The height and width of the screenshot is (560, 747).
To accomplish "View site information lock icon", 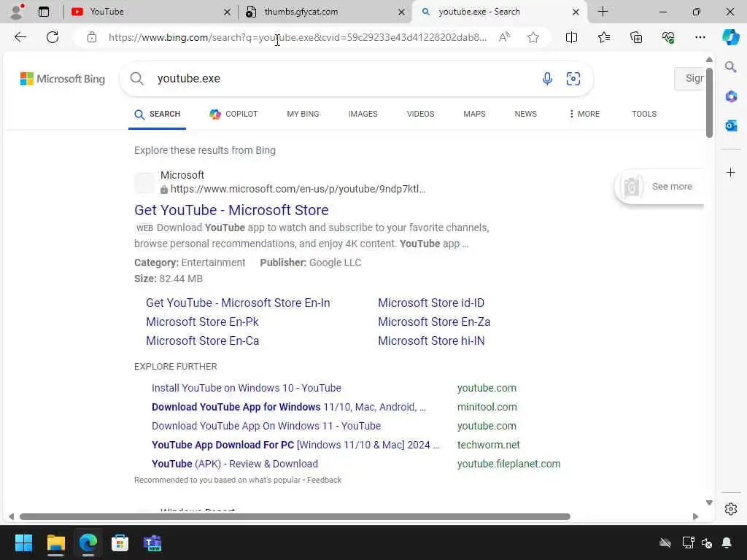I will [92, 37].
